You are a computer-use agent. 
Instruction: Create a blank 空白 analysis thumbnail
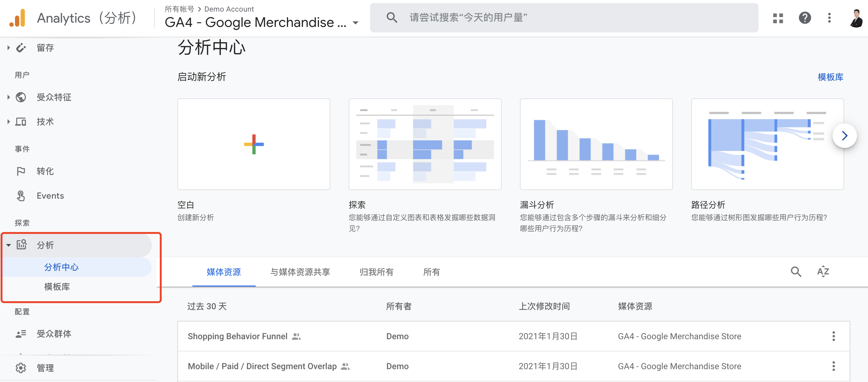coord(254,144)
